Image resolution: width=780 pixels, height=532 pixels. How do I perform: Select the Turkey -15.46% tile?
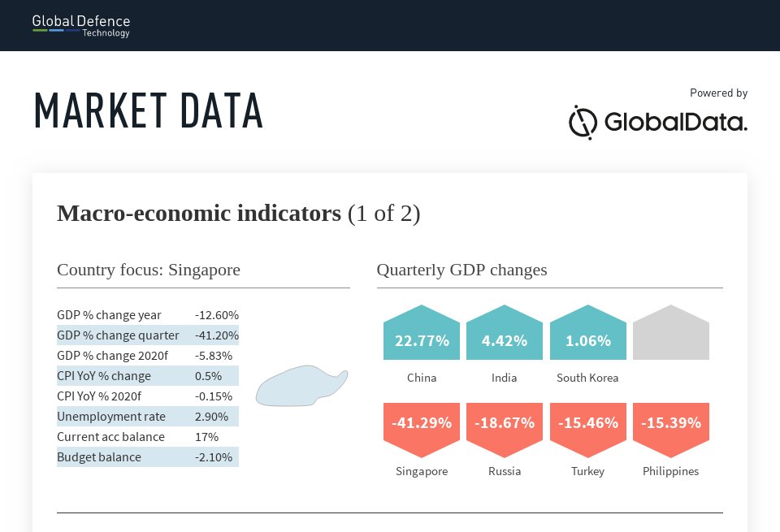[x=588, y=430]
